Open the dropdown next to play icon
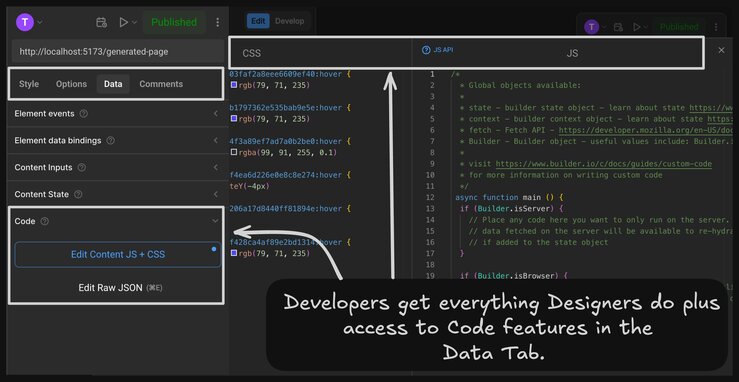 coord(134,22)
